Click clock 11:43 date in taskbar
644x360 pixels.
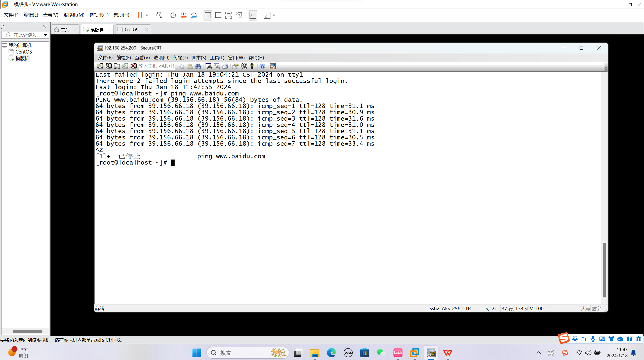click(x=617, y=352)
